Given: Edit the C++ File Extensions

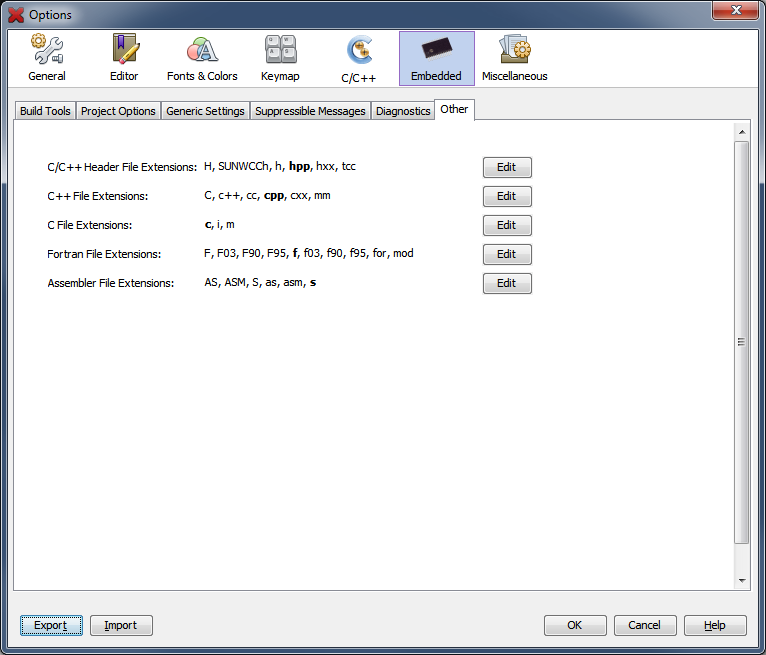Looking at the screenshot, I should pyautogui.click(x=507, y=196).
